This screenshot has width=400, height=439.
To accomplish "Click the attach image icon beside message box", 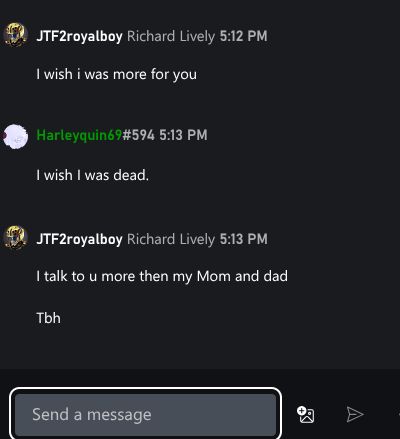I will click(x=305, y=414).
